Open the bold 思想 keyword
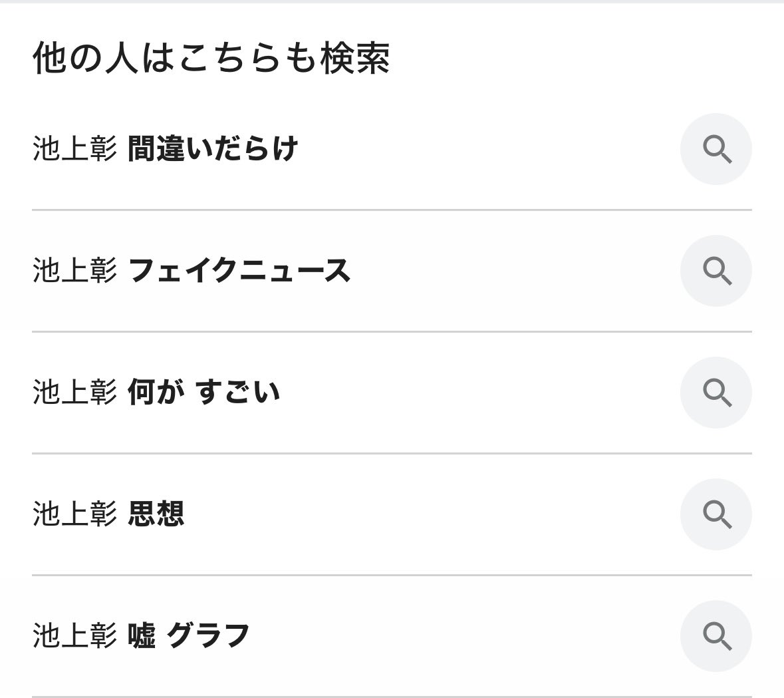Image resolution: width=784 pixels, height=698 pixels. (x=156, y=514)
